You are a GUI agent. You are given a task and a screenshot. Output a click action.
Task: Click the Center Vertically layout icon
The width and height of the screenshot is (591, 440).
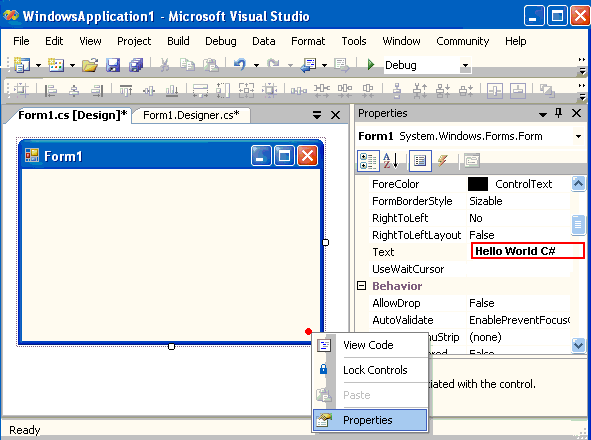point(518,90)
